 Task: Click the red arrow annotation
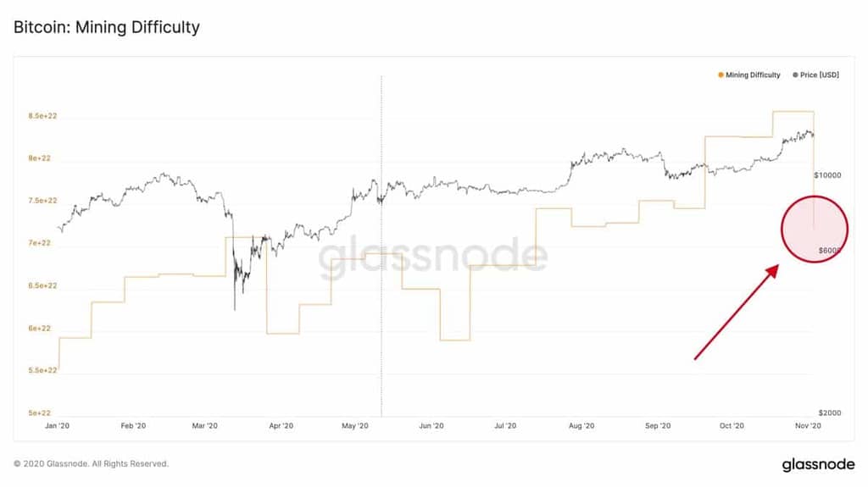point(737,313)
